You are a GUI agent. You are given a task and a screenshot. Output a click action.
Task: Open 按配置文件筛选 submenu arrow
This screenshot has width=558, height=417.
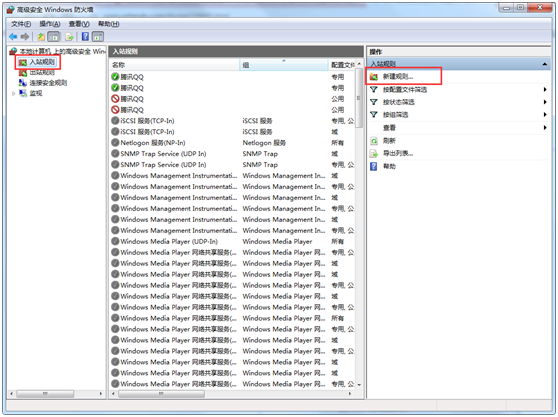coord(545,90)
